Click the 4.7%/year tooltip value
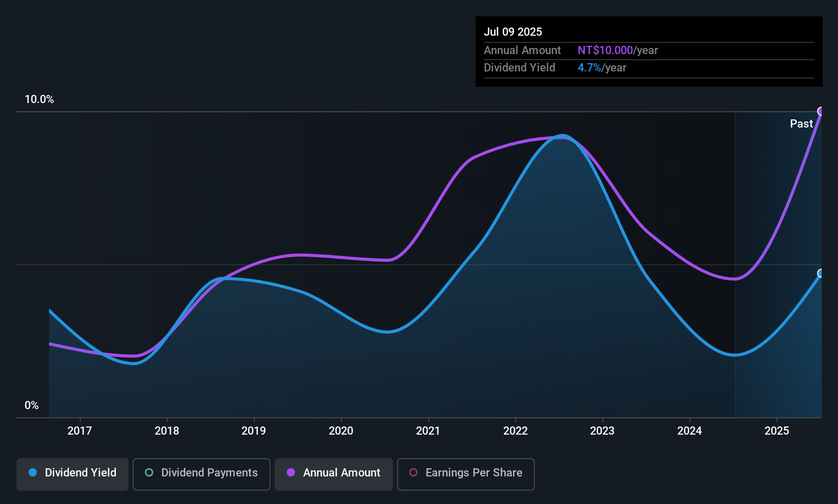The width and height of the screenshot is (838, 504). (x=602, y=68)
